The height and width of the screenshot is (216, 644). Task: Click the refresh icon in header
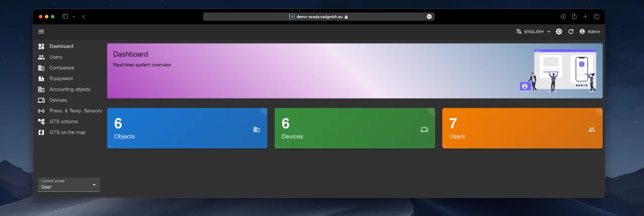click(x=571, y=31)
